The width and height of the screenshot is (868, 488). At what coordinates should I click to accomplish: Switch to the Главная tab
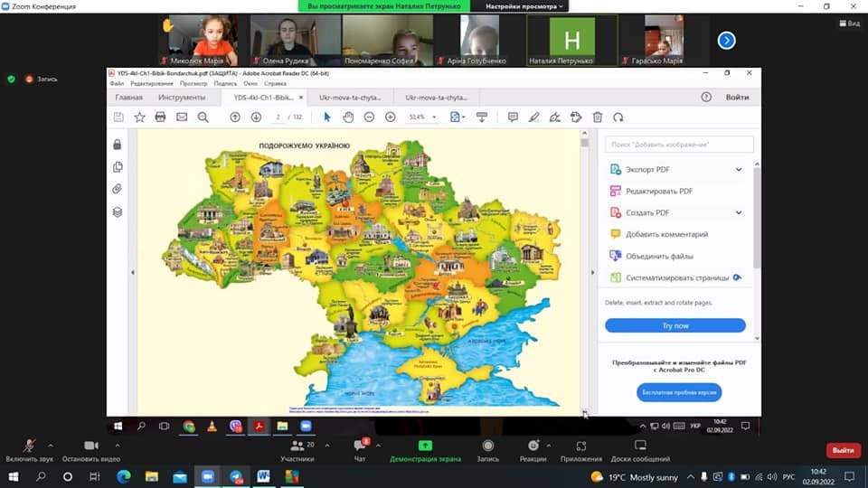click(x=129, y=98)
